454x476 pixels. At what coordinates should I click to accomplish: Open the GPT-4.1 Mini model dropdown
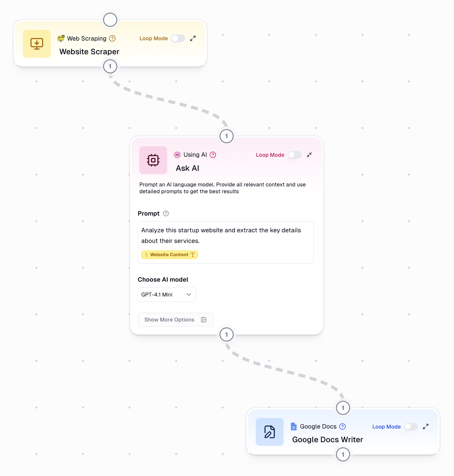point(167,295)
